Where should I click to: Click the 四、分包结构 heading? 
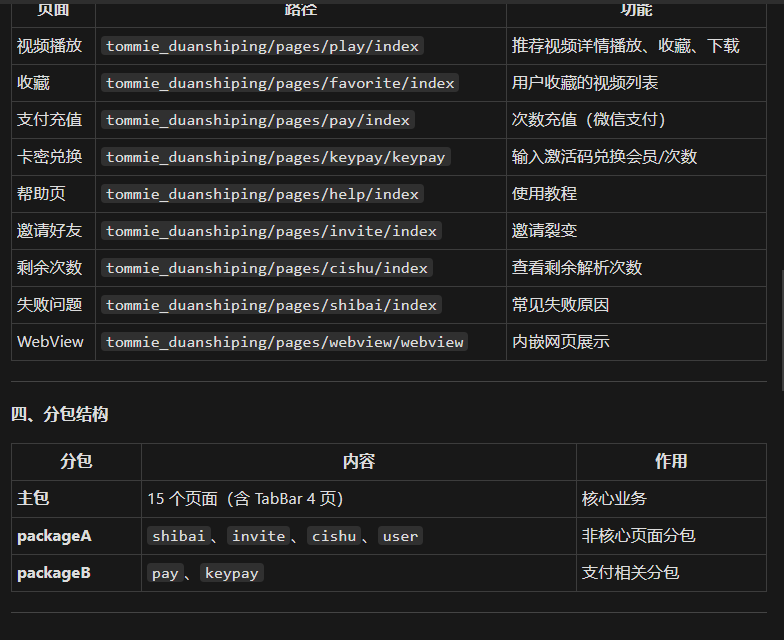click(60, 414)
